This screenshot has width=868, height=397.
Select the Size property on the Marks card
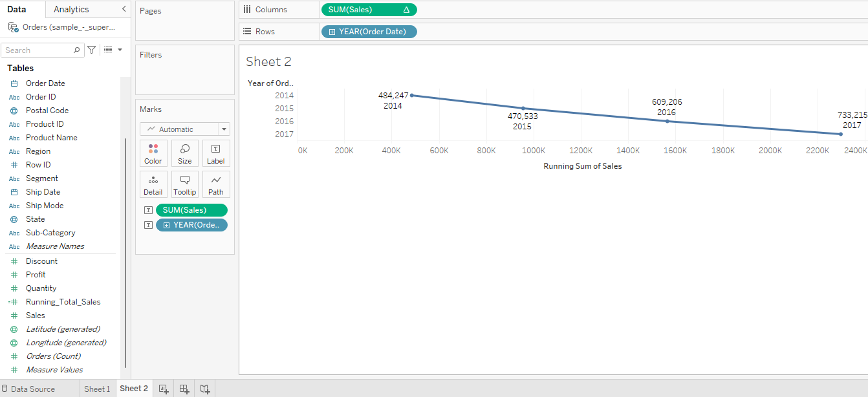coord(185,153)
